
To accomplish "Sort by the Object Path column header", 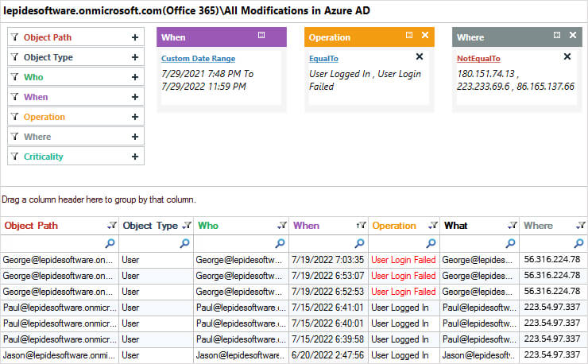I will [x=31, y=226].
